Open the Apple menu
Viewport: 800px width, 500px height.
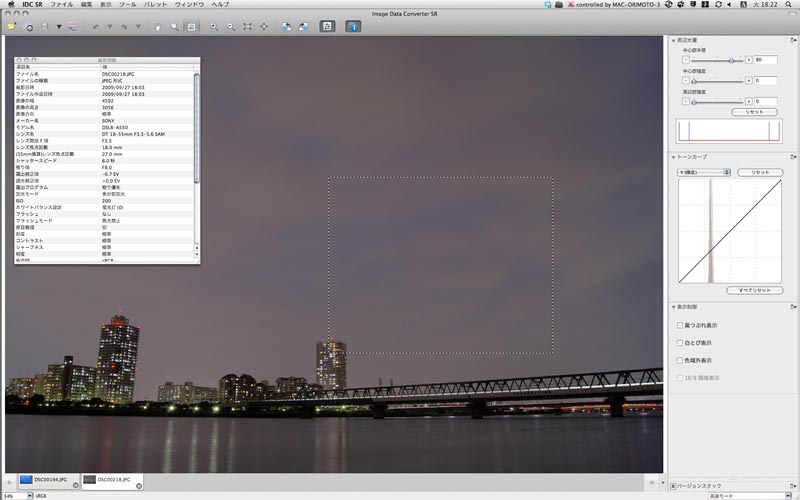tap(11, 4)
